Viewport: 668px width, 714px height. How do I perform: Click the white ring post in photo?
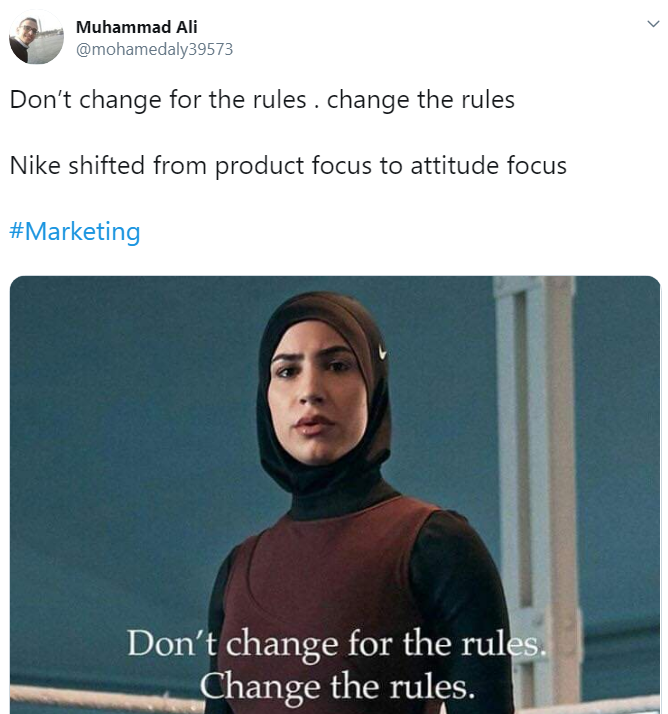tap(535, 455)
